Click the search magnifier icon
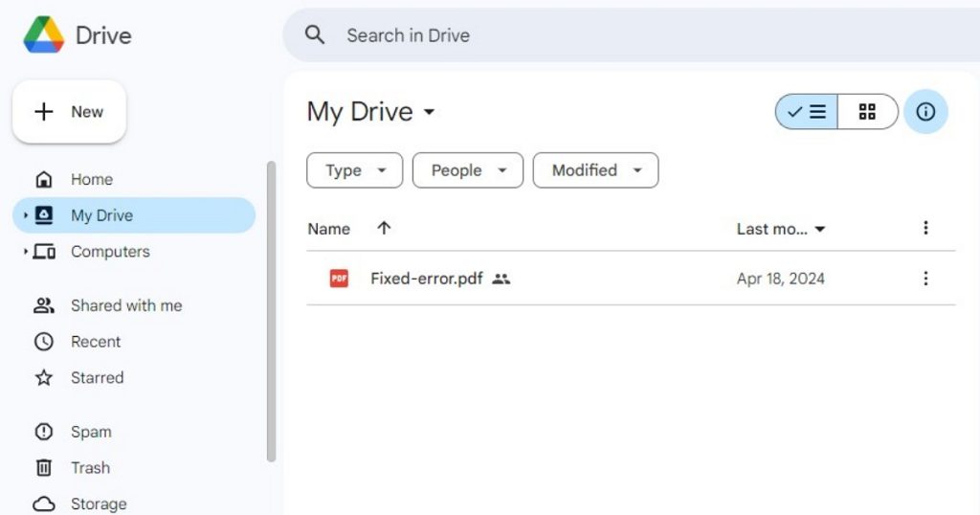 pos(315,35)
